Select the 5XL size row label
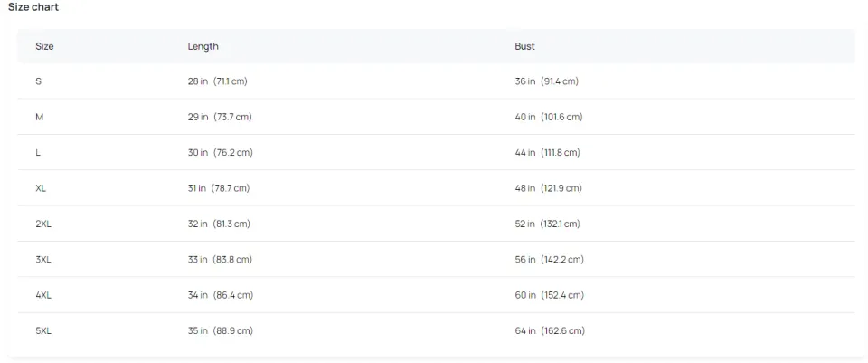Viewport: 868px width, 363px height. click(x=43, y=331)
